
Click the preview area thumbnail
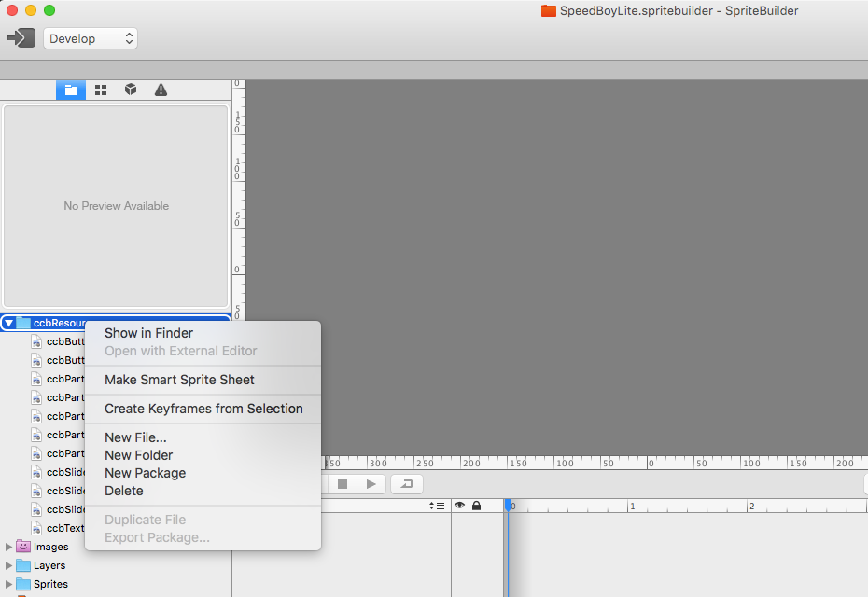117,206
